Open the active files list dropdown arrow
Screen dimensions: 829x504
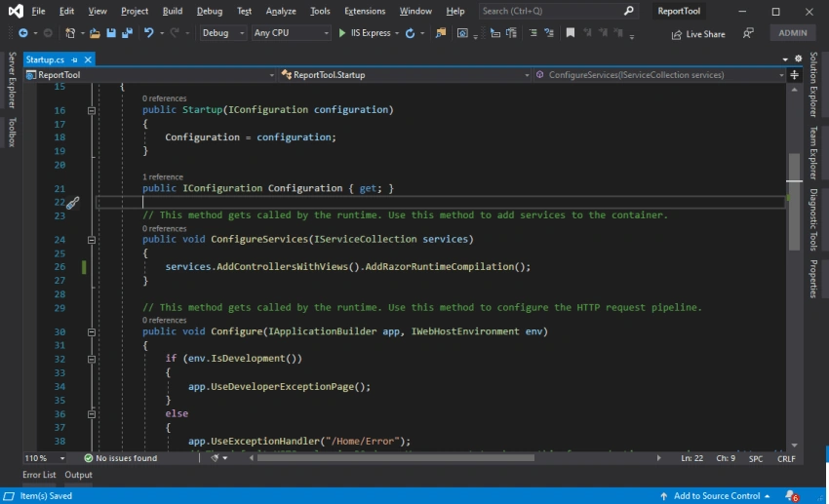click(785, 59)
